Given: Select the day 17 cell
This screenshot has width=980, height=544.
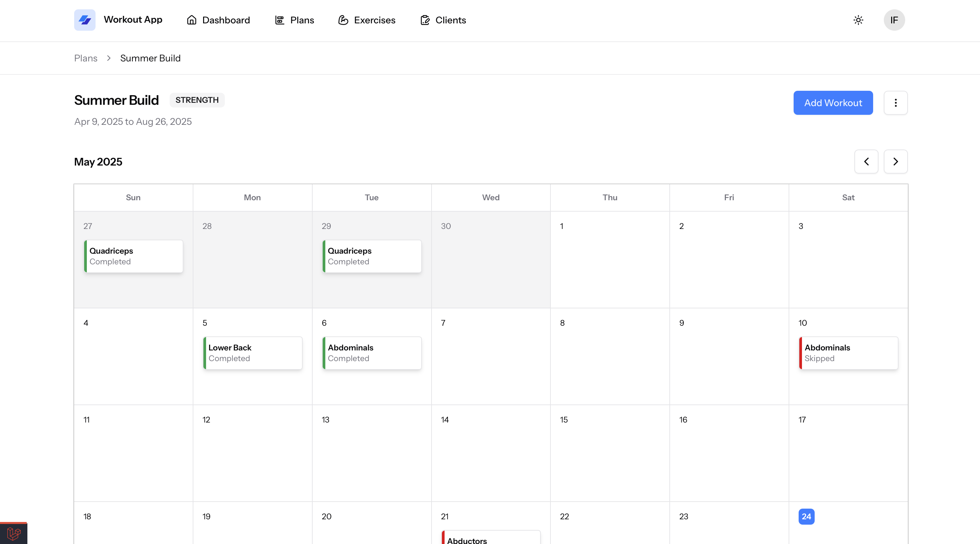Looking at the screenshot, I should coord(848,453).
